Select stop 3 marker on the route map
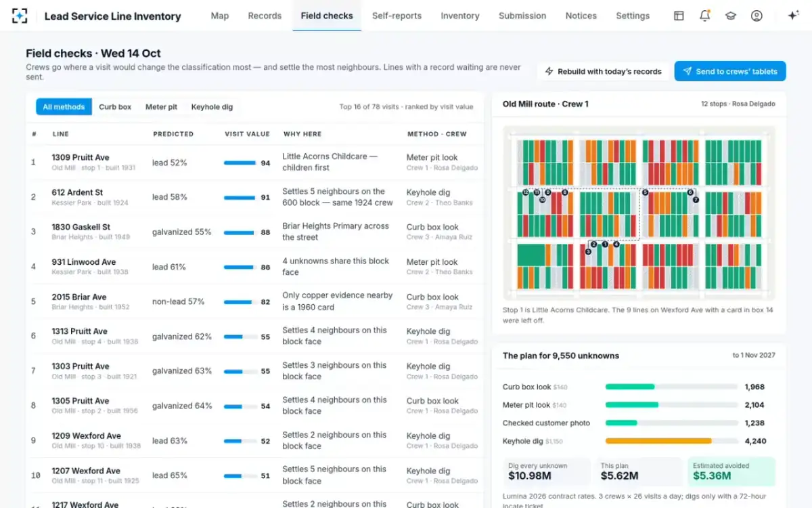Image resolution: width=812 pixels, height=508 pixels. (588, 251)
